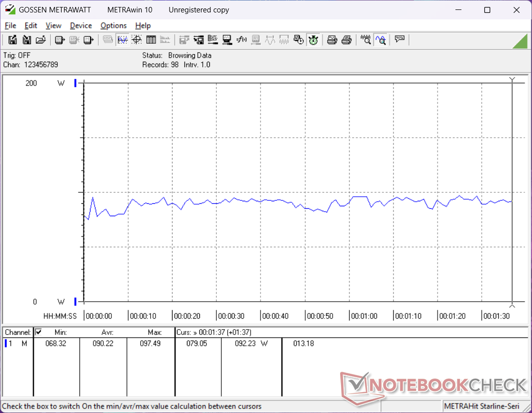Image resolution: width=532 pixels, height=413 pixels.
Task: Click the grayed device send icon
Action: (256, 40)
